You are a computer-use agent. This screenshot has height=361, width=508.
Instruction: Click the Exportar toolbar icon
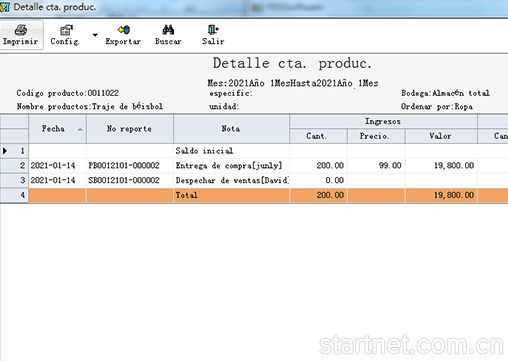point(124,30)
